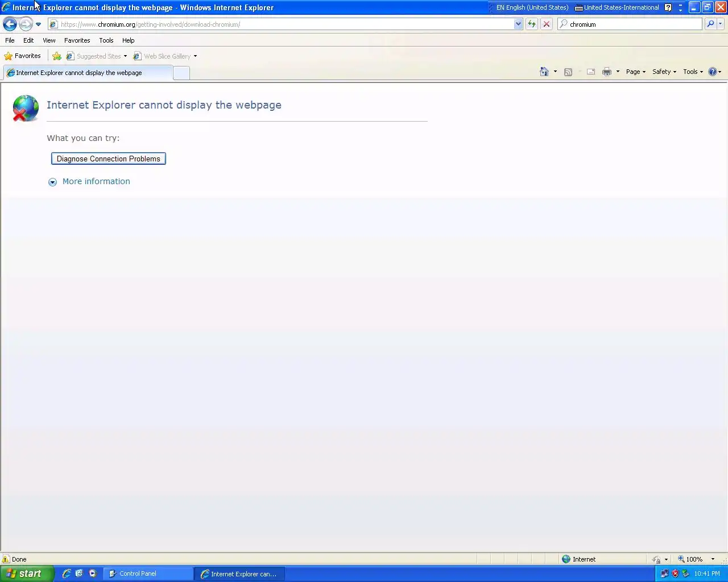
Task: Refresh the page with green arrows icon
Action: pos(532,24)
